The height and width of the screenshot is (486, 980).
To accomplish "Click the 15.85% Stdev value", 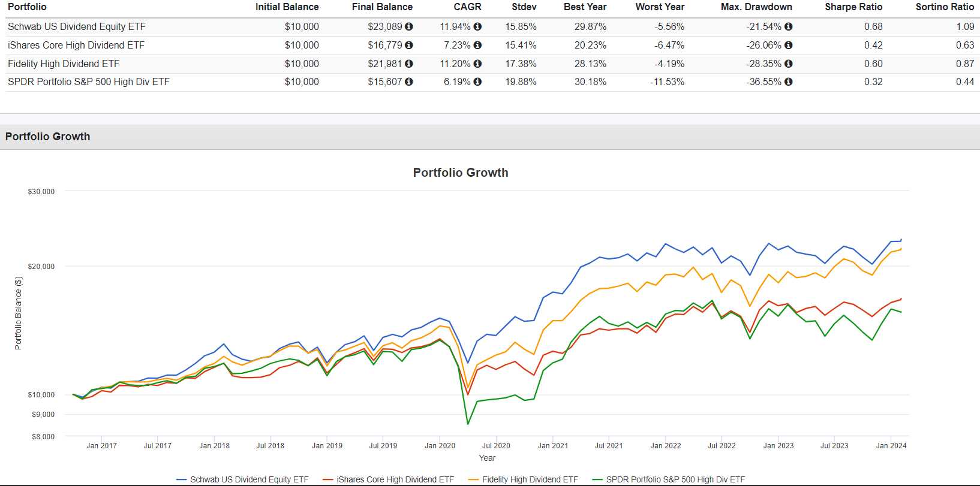I will pyautogui.click(x=521, y=26).
